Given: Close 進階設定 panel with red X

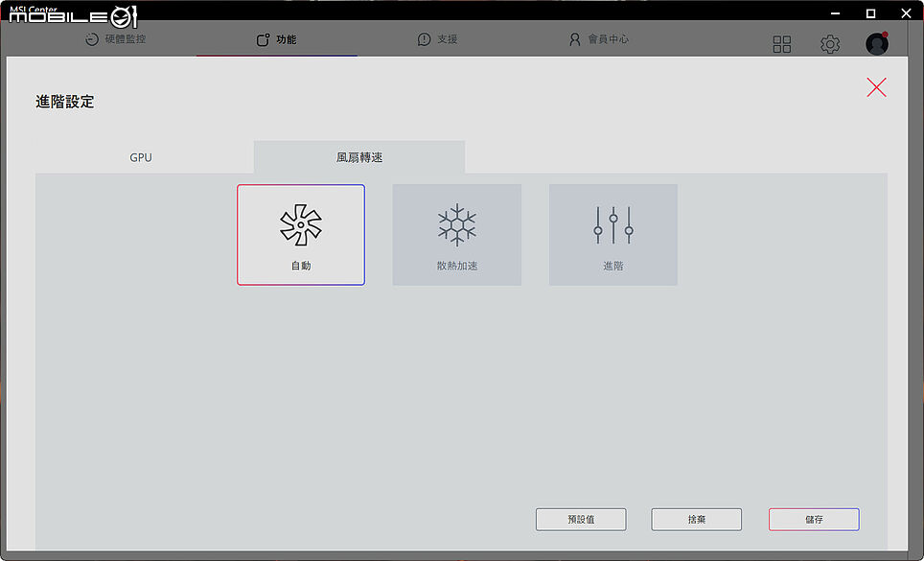Looking at the screenshot, I should point(876,87).
